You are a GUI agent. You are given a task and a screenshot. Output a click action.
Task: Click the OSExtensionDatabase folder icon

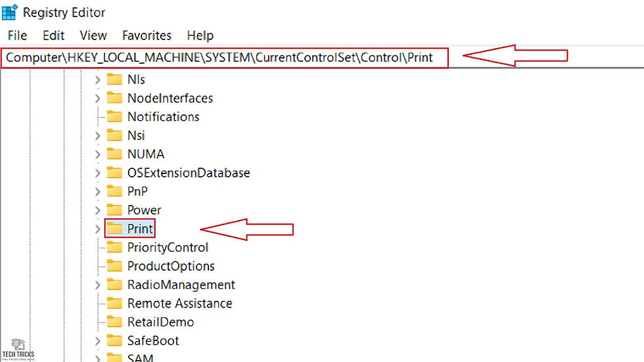click(114, 172)
